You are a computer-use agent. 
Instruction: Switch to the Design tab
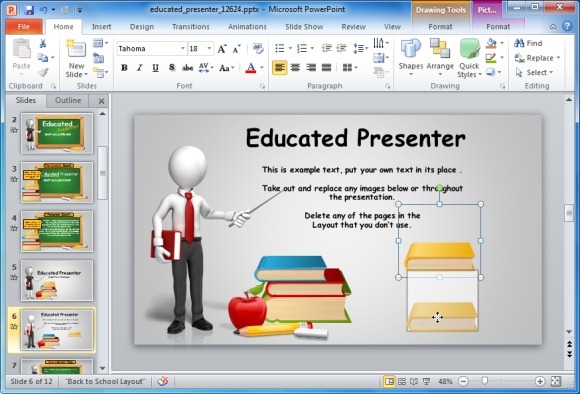click(142, 27)
